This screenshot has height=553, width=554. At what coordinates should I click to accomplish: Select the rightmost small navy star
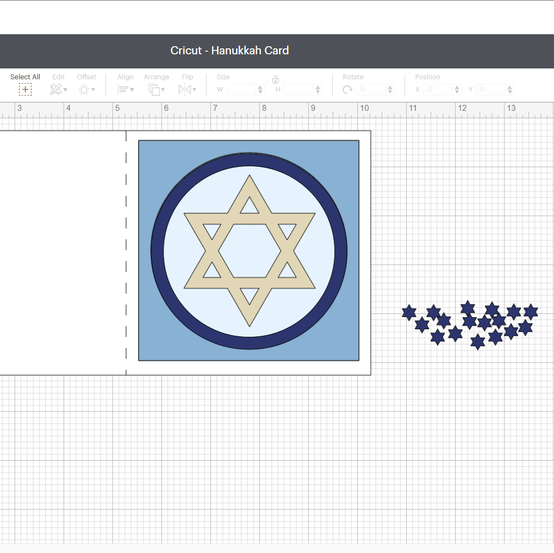click(531, 312)
